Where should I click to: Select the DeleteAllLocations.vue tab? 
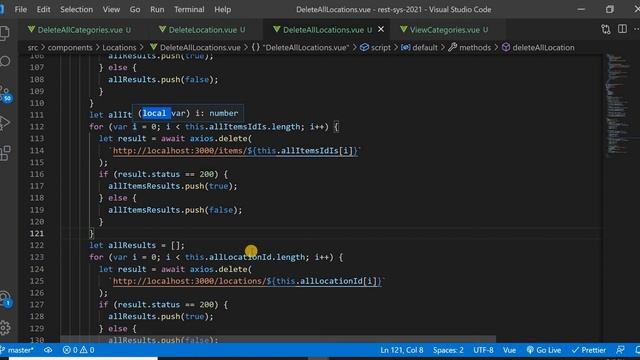(x=323, y=30)
